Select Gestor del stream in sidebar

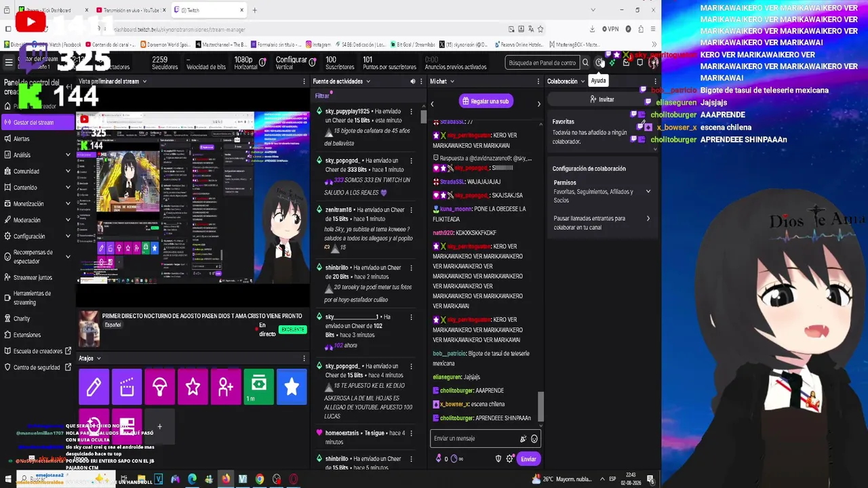(37, 123)
